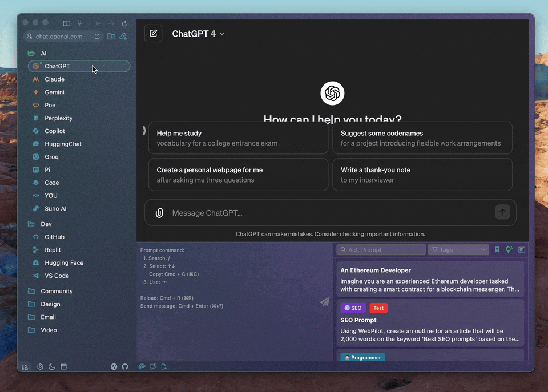This screenshot has width=548, height=392.
Task: Click the red Test tag
Action: [x=378, y=308]
